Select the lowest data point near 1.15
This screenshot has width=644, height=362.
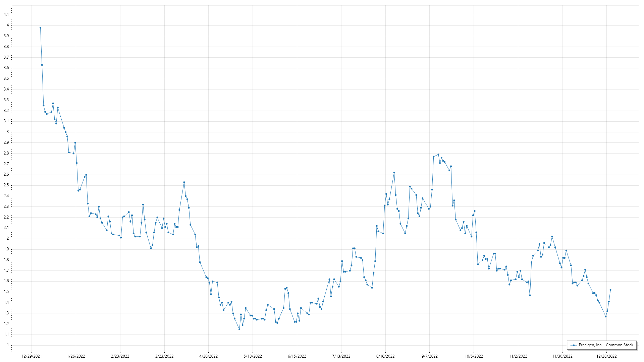[x=239, y=329]
